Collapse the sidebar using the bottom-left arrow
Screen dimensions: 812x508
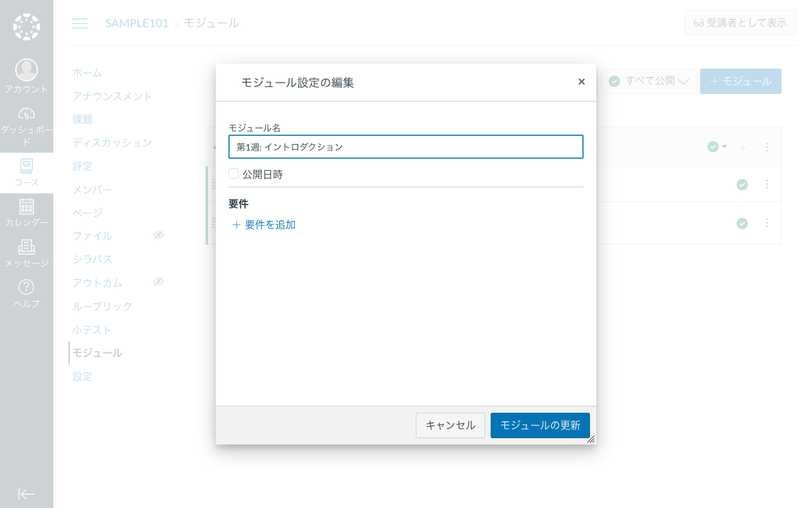[27, 494]
